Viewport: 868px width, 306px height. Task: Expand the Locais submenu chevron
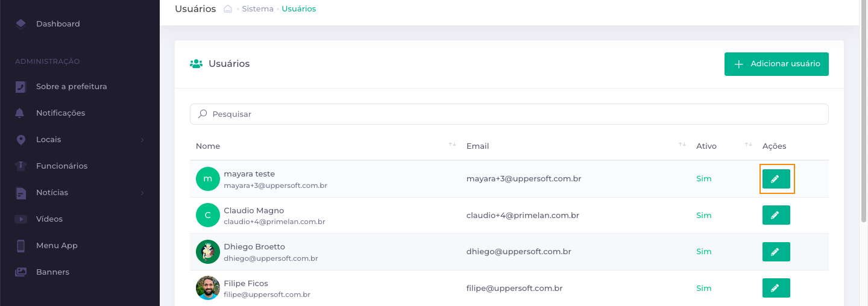tap(142, 140)
